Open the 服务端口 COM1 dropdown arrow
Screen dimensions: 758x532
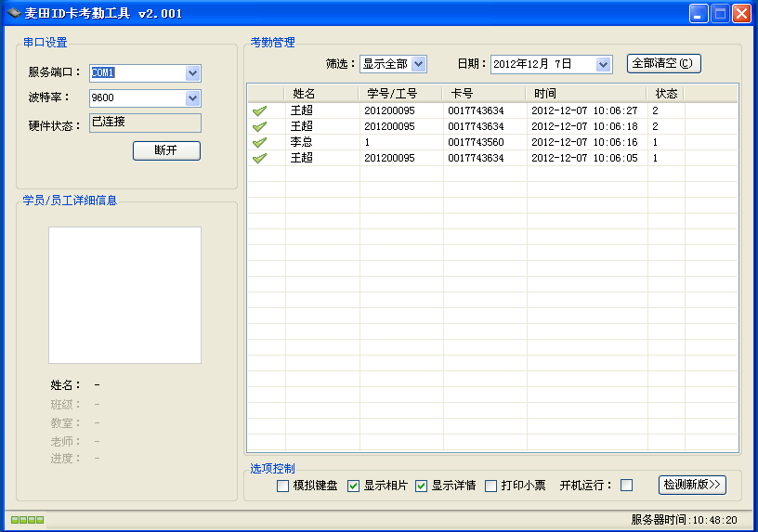[x=193, y=73]
